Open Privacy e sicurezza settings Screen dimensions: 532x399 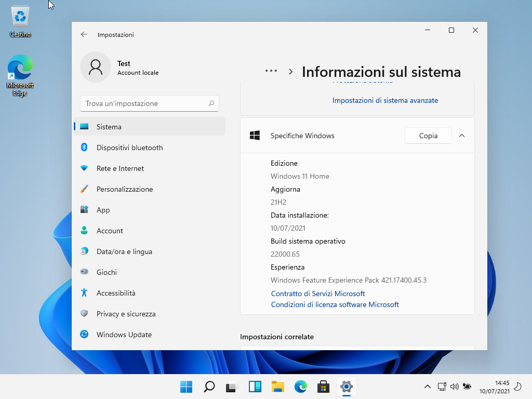[150, 313]
